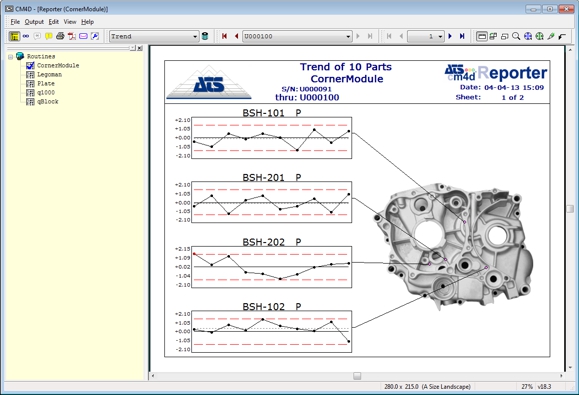Open the blue wrench settings icon
Image resolution: width=579 pixels, height=395 pixels.
[95, 36]
